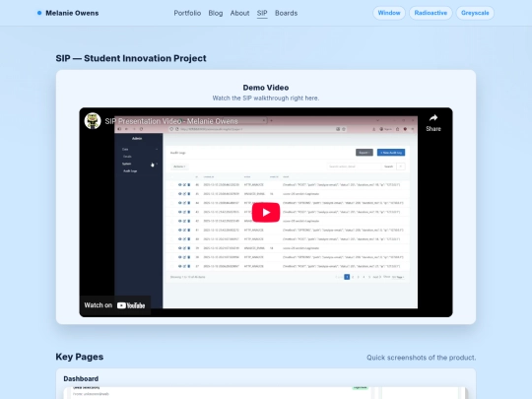Click the Melanie Owens site title

click(72, 13)
